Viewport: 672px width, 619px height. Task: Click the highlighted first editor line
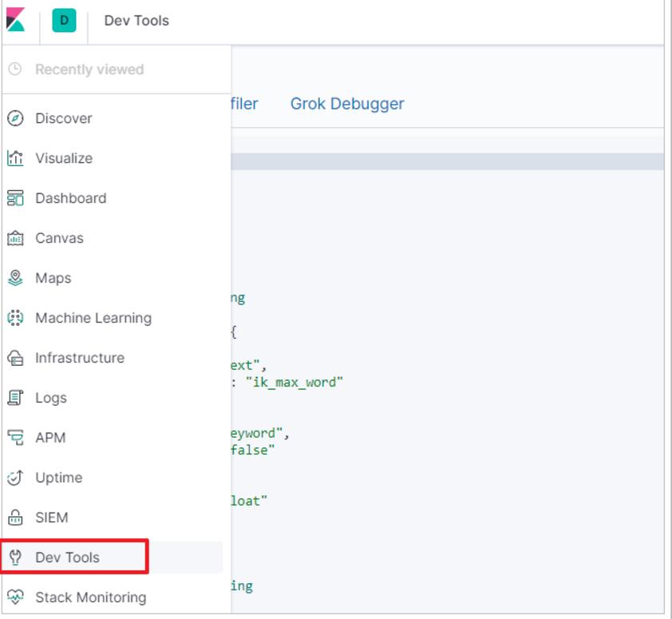447,161
